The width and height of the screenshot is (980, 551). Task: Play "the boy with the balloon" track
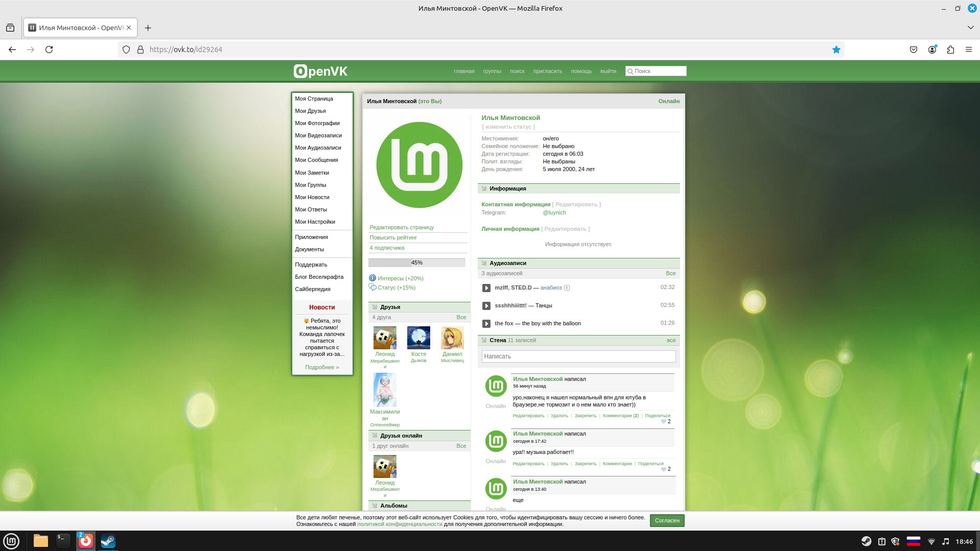486,324
